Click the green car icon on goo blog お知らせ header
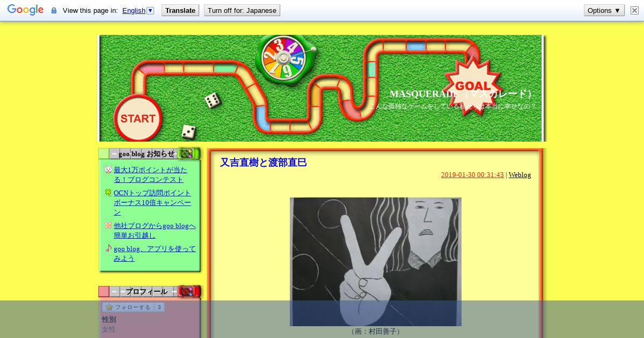 (188, 153)
